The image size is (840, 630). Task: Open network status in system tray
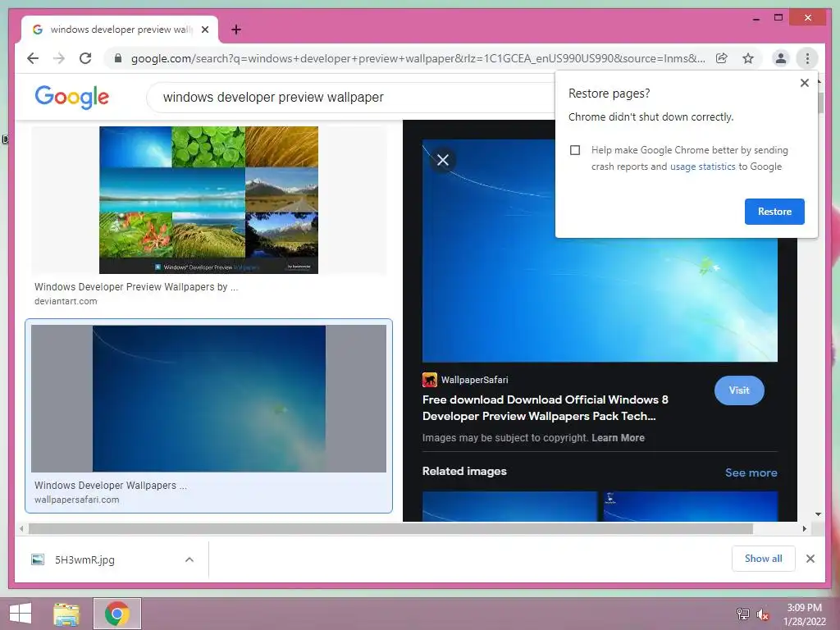[742, 614]
